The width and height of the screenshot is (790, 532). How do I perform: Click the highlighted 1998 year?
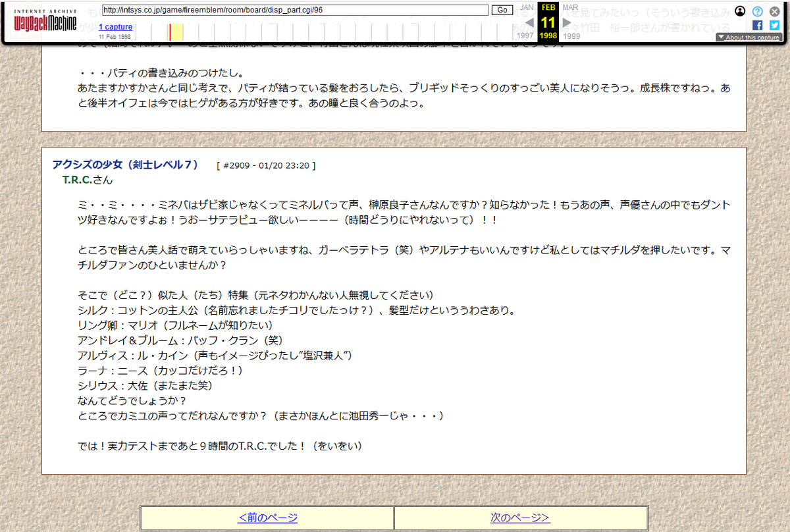(548, 36)
